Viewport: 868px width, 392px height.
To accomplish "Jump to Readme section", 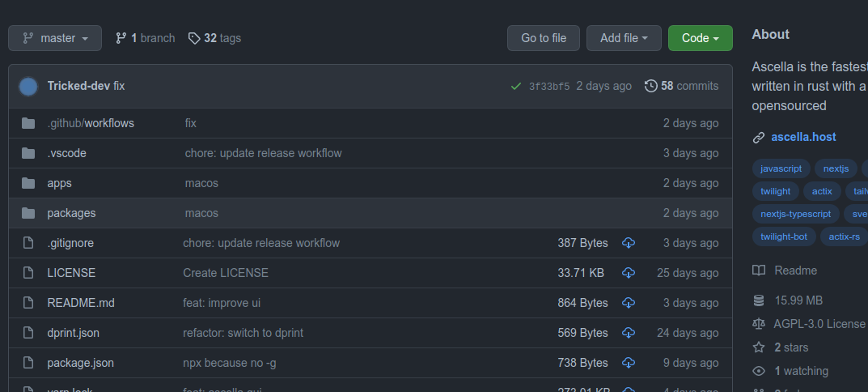I will tap(795, 271).
